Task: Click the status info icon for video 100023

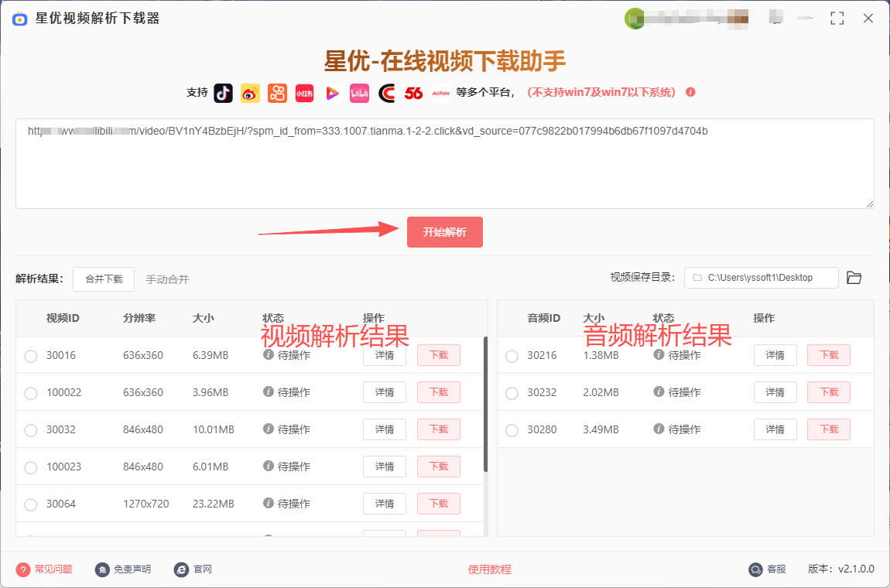Action: [x=269, y=466]
